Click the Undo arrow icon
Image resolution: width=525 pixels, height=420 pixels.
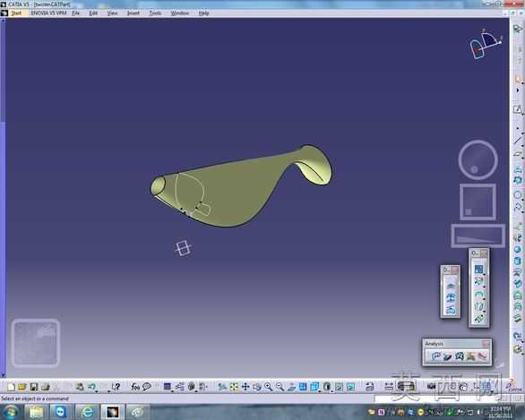tap(91, 387)
